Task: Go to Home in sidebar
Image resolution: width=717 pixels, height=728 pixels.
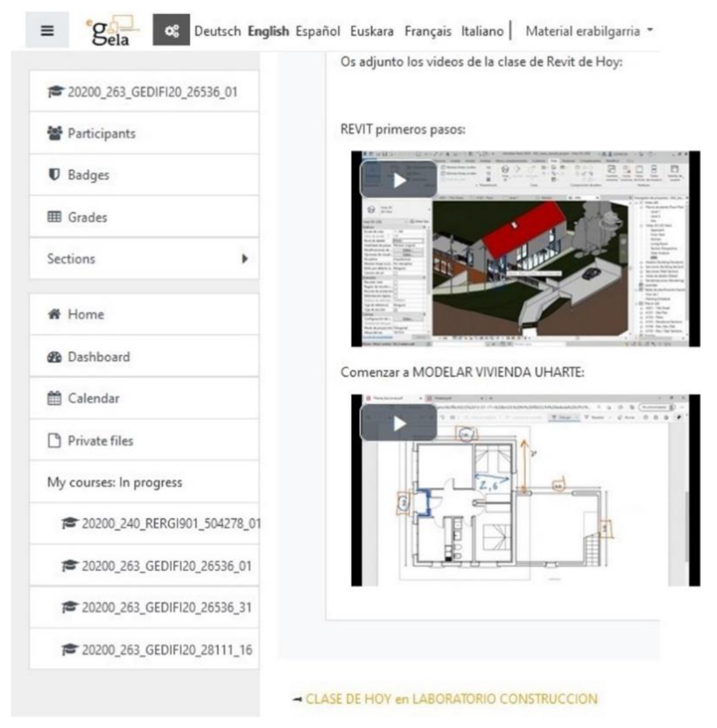Action: 86,315
